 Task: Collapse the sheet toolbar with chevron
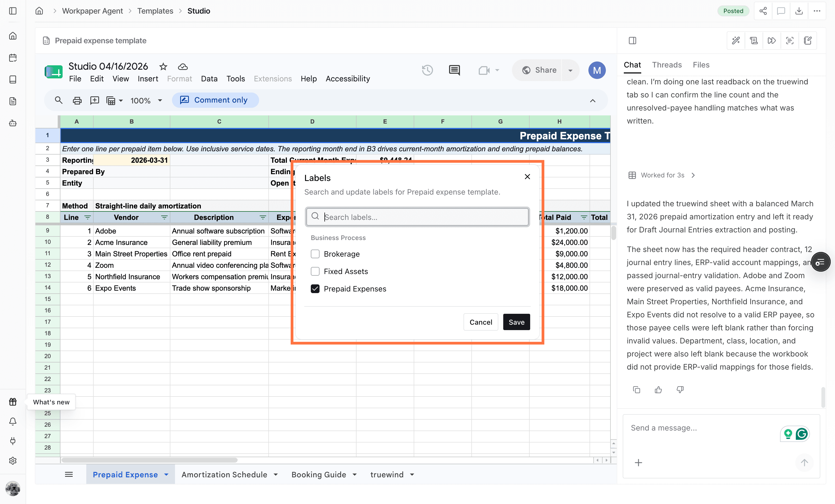592,101
